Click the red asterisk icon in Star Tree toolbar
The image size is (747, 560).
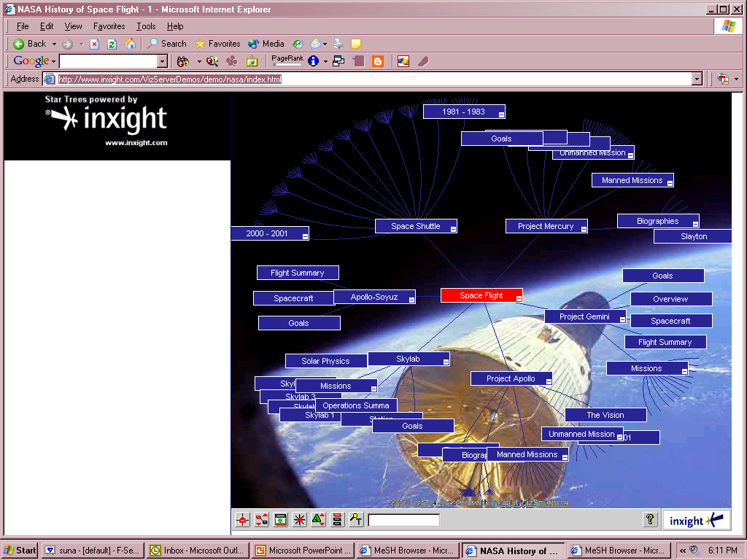coord(300,520)
